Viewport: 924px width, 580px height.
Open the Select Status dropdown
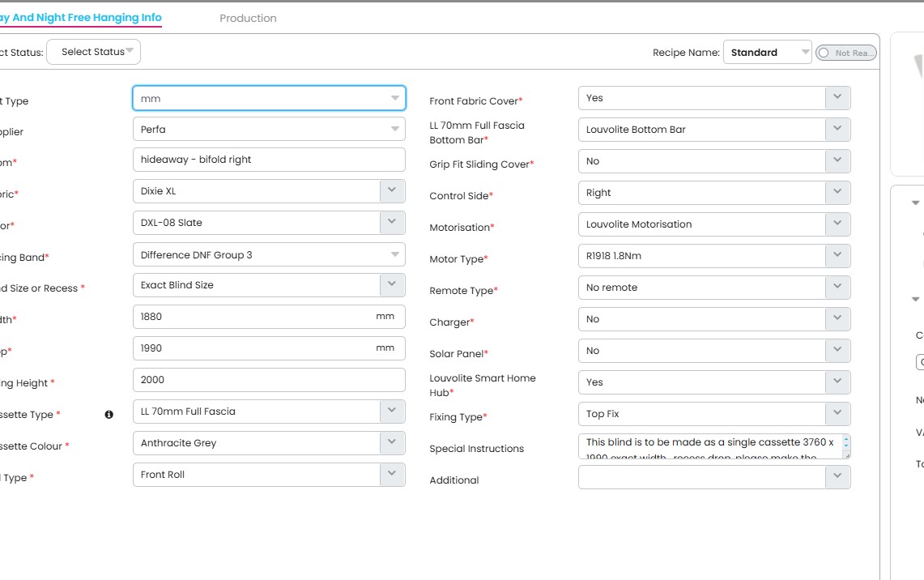click(x=94, y=52)
